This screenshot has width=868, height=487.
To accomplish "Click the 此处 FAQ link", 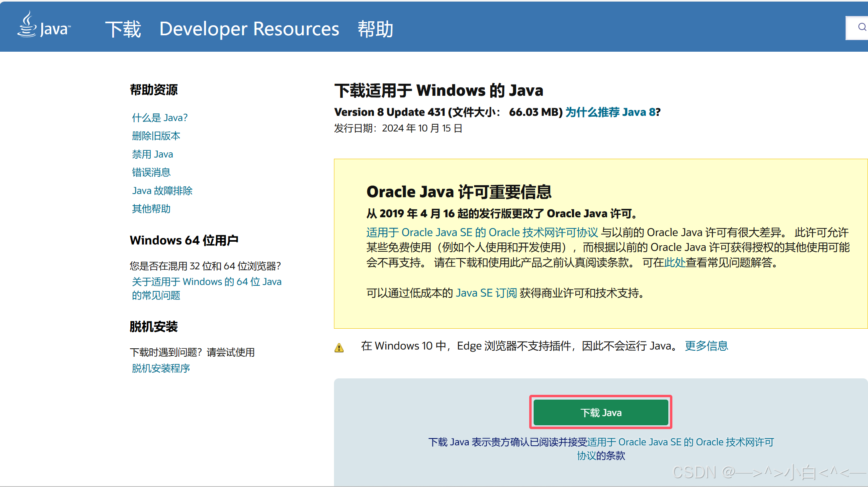I will click(675, 263).
